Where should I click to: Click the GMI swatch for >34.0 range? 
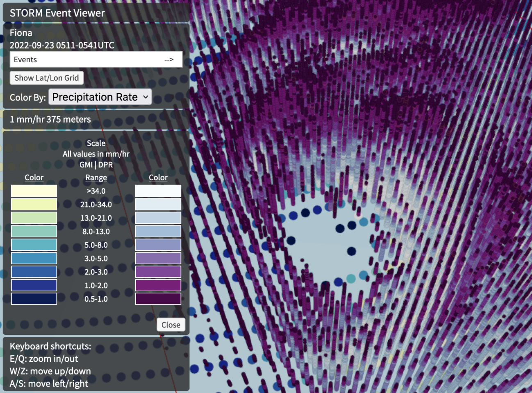tap(34, 191)
